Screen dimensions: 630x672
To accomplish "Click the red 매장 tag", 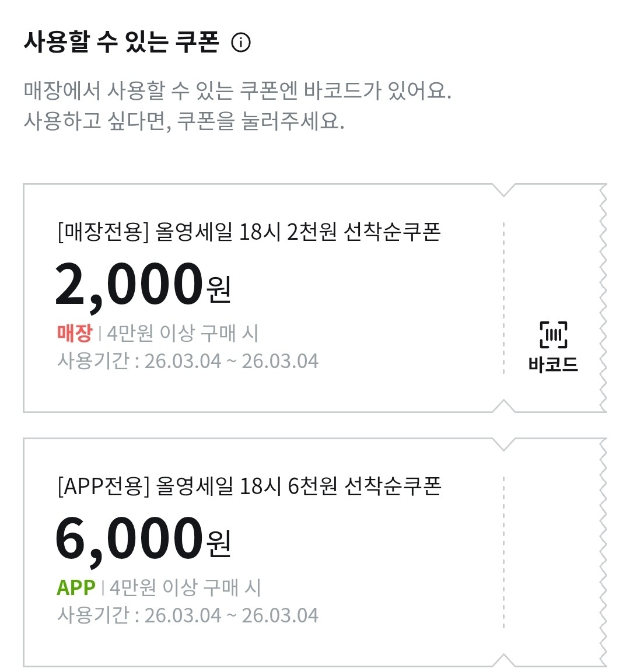I will click(75, 333).
